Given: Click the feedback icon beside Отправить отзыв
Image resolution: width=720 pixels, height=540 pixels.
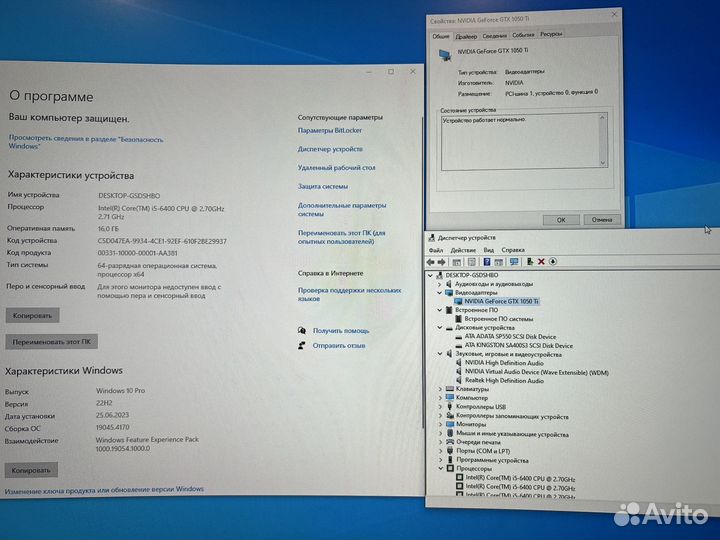Looking at the screenshot, I should pos(302,345).
